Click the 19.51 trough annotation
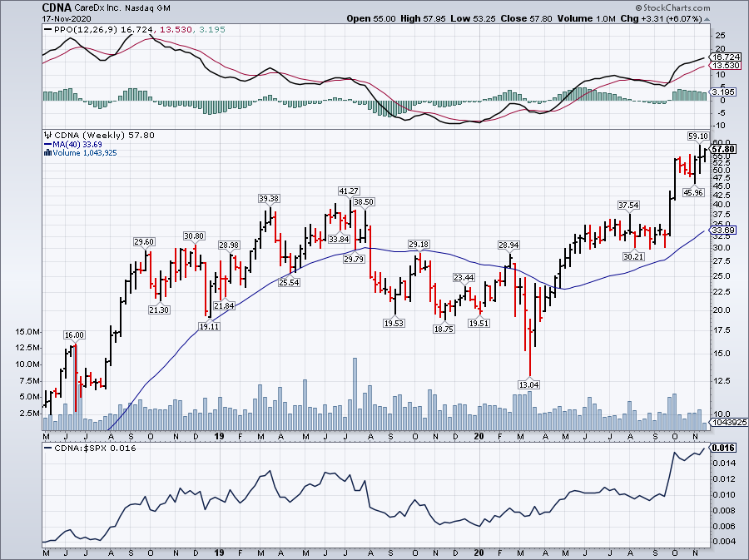This screenshot has width=749, height=560. coord(479,323)
